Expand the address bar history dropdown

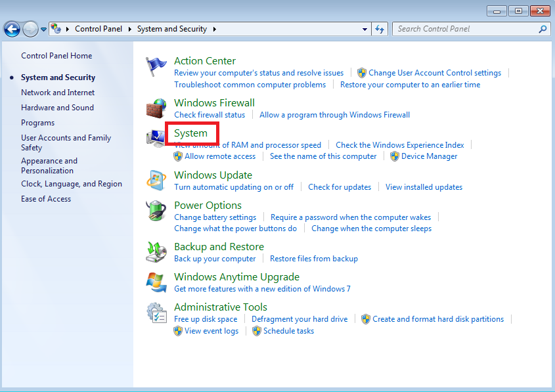365,30
